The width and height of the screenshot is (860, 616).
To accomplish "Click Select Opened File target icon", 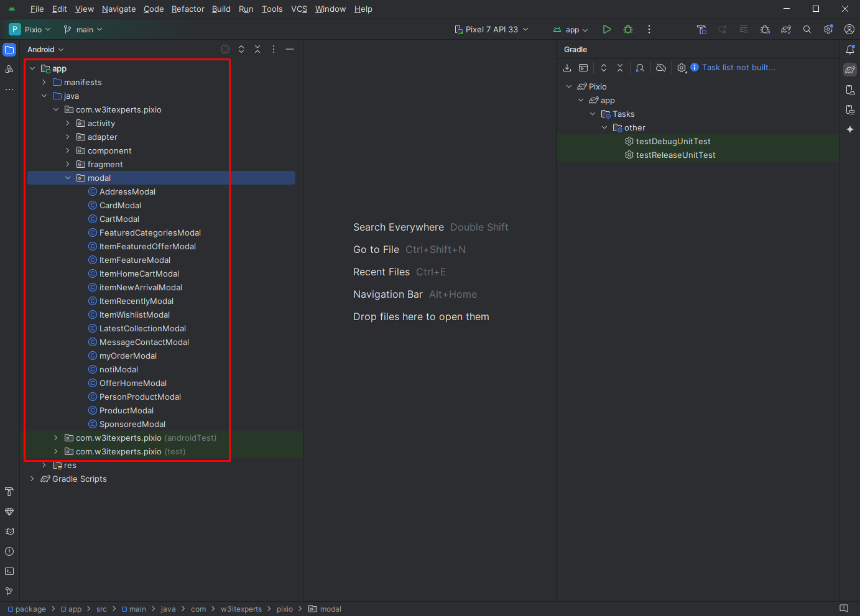I will pos(225,49).
